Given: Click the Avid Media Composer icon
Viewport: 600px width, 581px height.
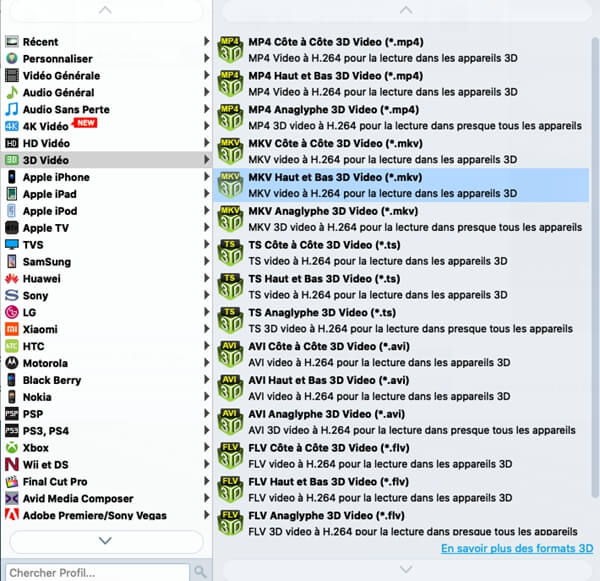Looking at the screenshot, I should (x=11, y=498).
